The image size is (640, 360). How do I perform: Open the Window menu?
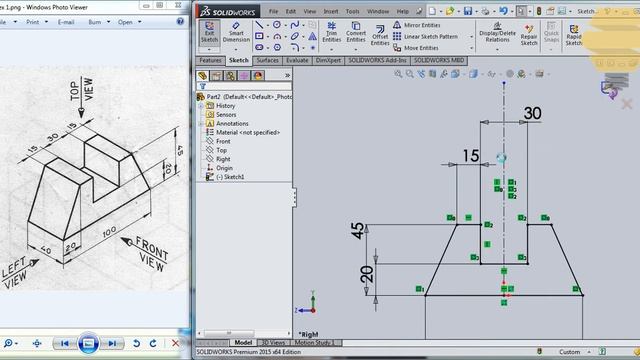pos(378,11)
